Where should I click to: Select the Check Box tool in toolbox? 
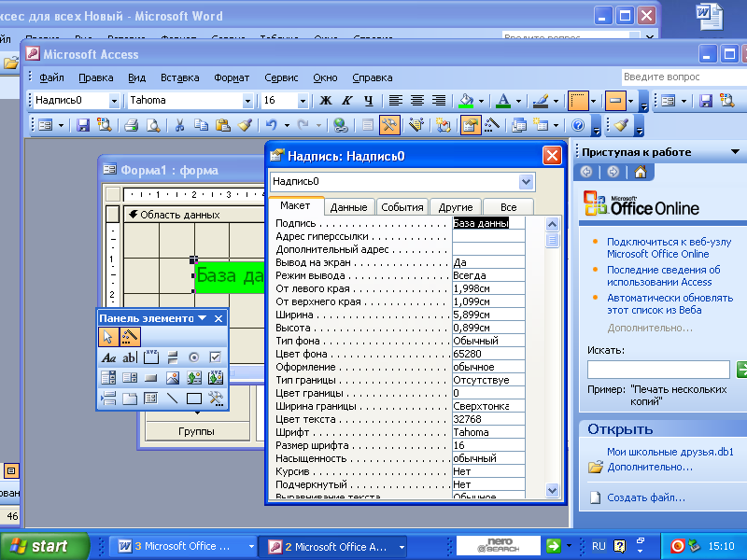[x=215, y=357]
